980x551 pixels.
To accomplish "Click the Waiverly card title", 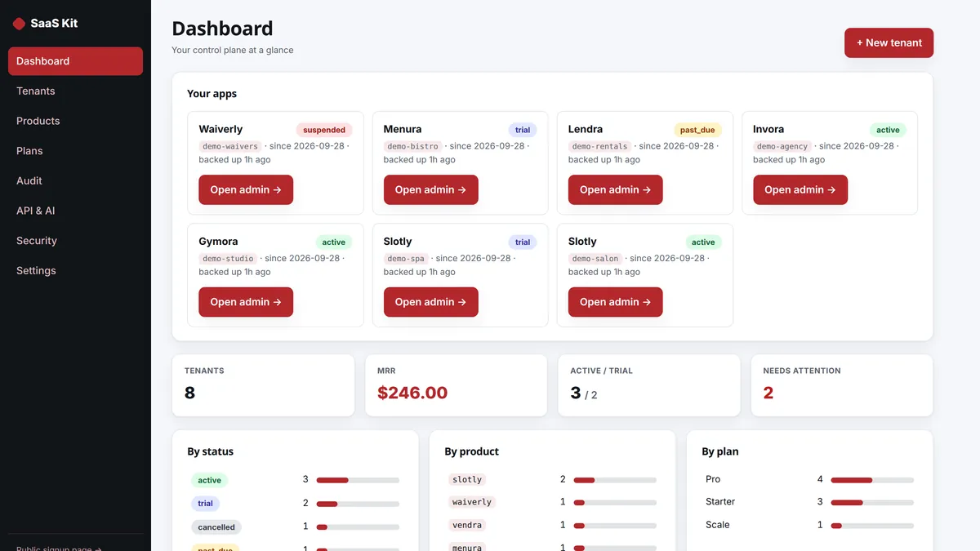I will point(220,129).
